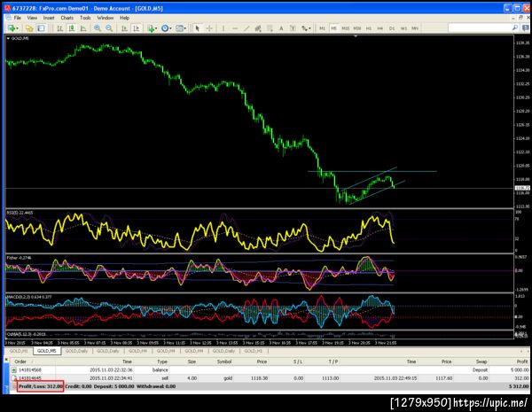The image size is (532, 412).
Task: Open the File menu
Action: pyautogui.click(x=17, y=18)
